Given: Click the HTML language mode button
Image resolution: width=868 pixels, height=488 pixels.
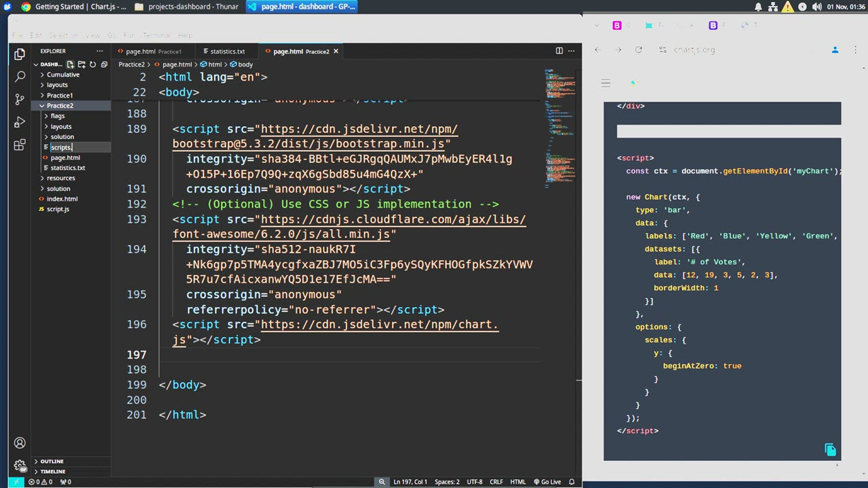Looking at the screenshot, I should pyautogui.click(x=517, y=482).
